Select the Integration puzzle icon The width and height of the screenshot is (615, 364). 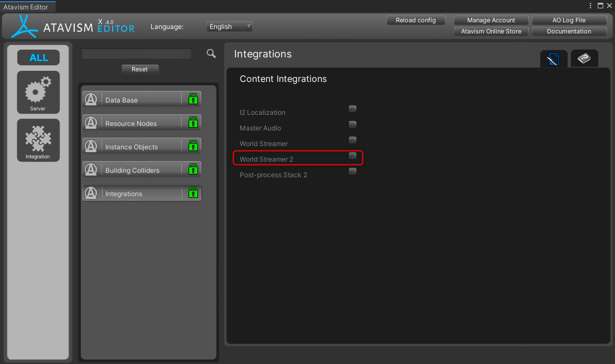38,139
